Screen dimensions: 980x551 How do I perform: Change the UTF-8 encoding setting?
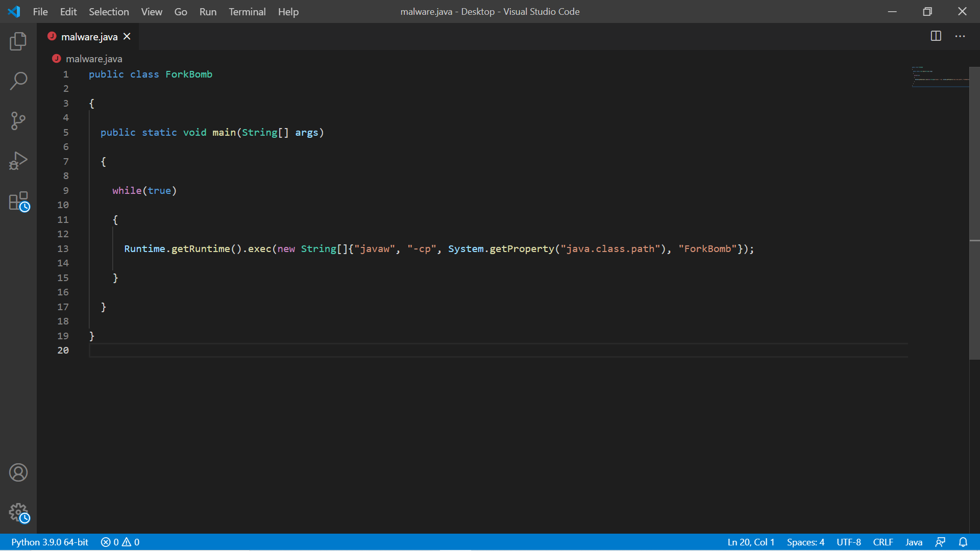click(x=848, y=542)
